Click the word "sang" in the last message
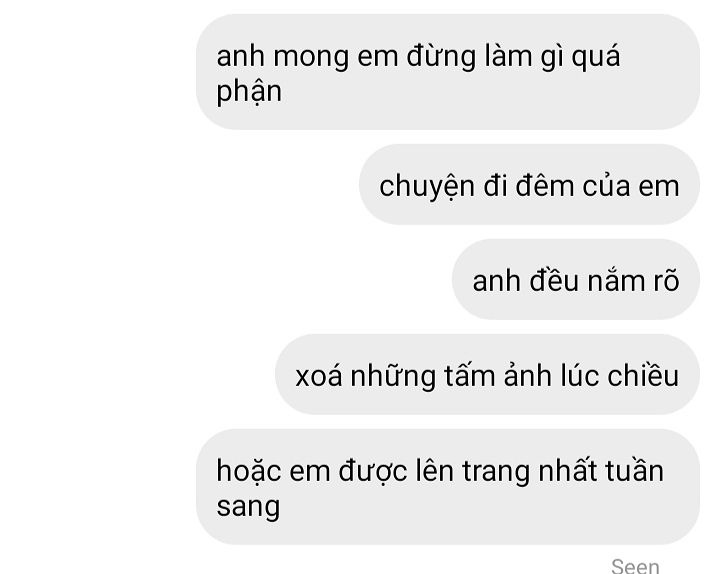The height and width of the screenshot is (574, 720). pos(248,507)
